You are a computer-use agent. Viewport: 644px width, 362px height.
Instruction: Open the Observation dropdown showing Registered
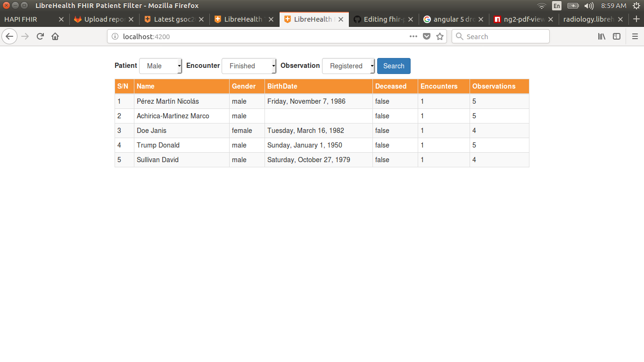tap(348, 66)
